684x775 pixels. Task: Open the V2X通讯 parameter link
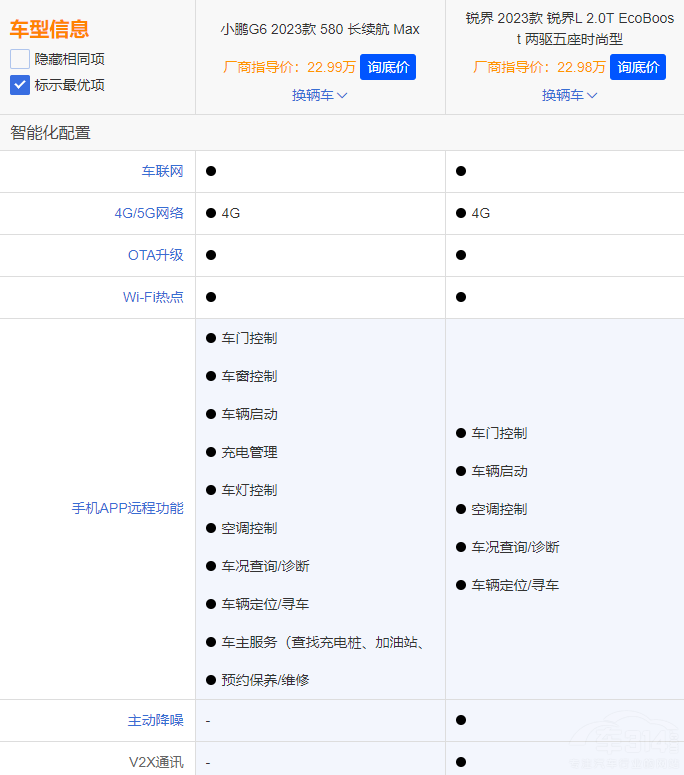(156, 762)
